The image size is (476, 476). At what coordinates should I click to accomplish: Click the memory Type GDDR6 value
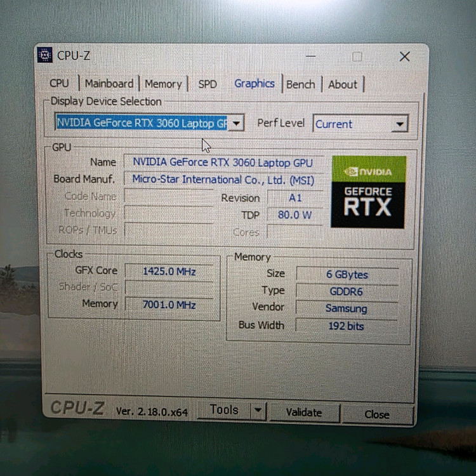point(347,291)
